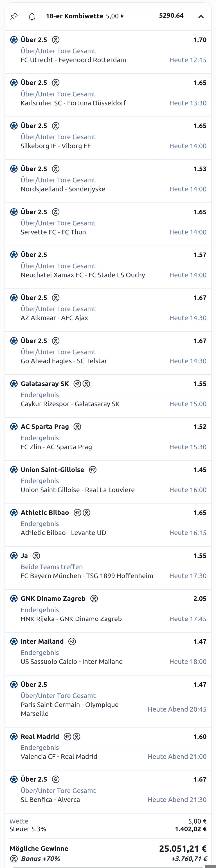Click the 18-er Kombiwette title
216x868 pixels.
pos(75,16)
